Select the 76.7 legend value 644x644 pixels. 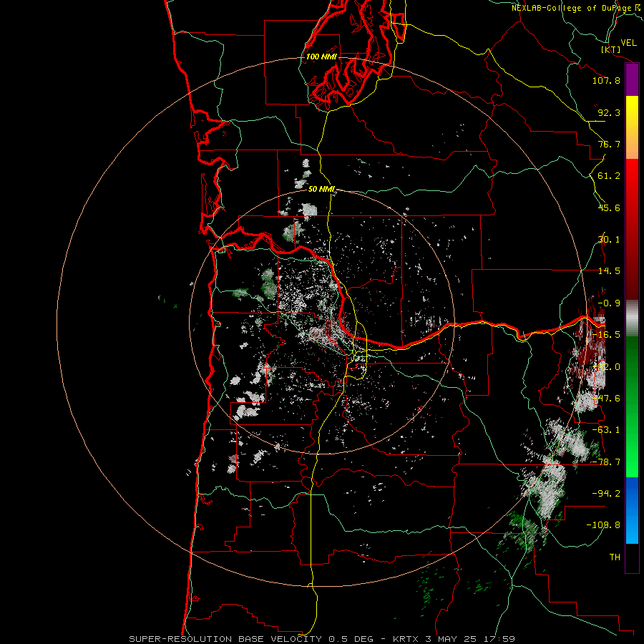tap(609, 144)
